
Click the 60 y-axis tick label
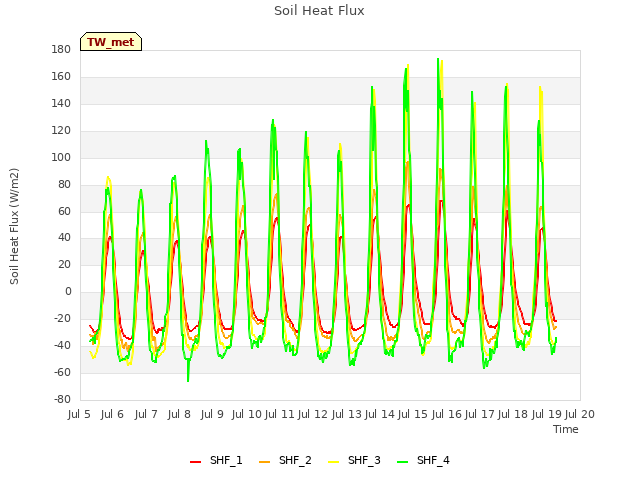pos(64,211)
